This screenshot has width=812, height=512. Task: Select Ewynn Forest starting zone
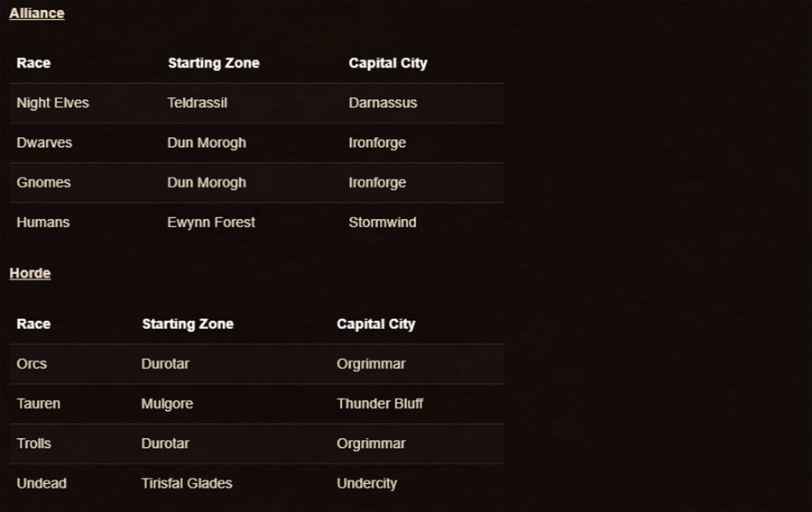coord(211,223)
